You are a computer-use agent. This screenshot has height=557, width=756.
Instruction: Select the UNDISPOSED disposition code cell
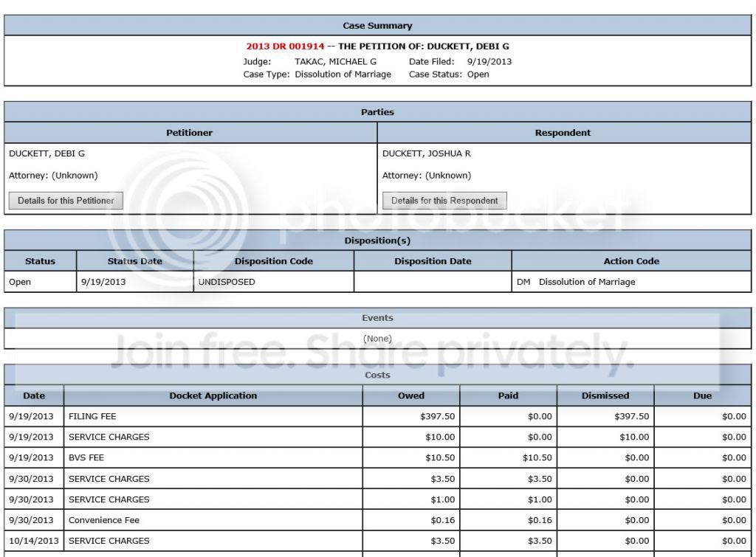pos(227,282)
